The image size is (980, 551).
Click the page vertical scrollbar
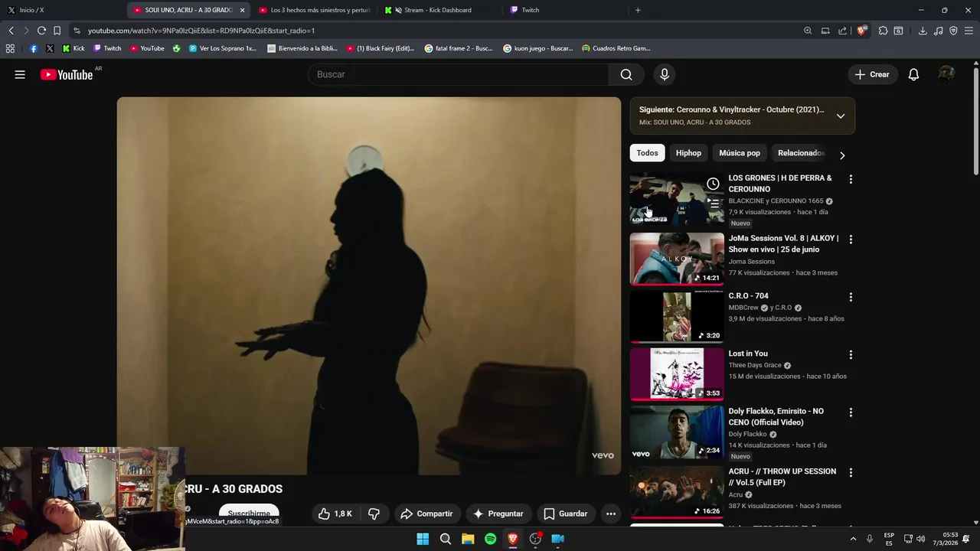tap(975, 122)
